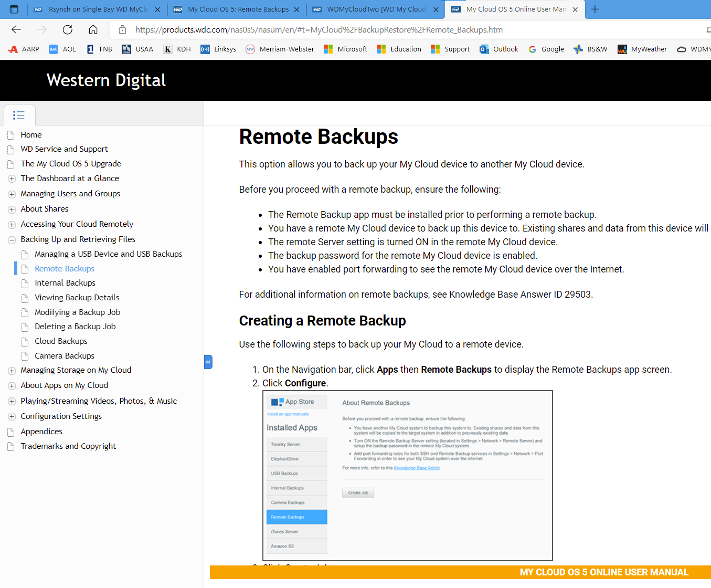Switch to My Cloud OS 5: Remote Backups tab
The height and width of the screenshot is (588, 711).
(237, 9)
